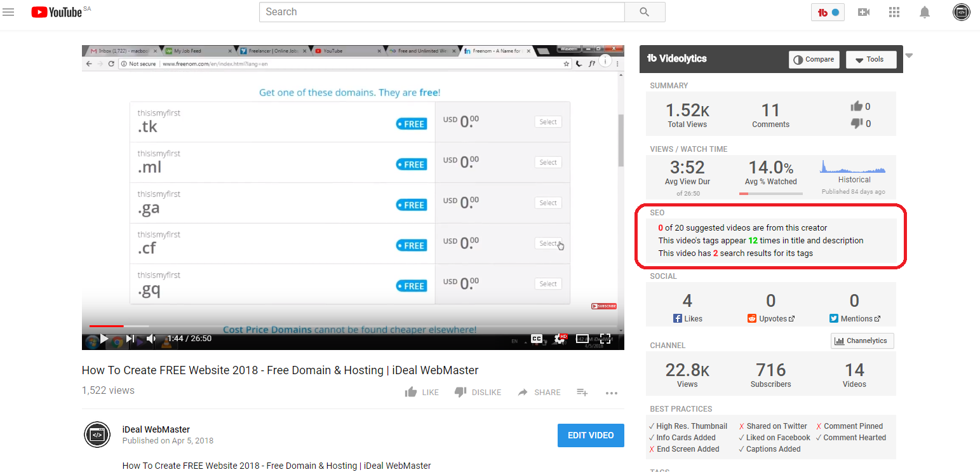Open the three-dot more actions menu
This screenshot has height=472, width=980.
point(612,393)
